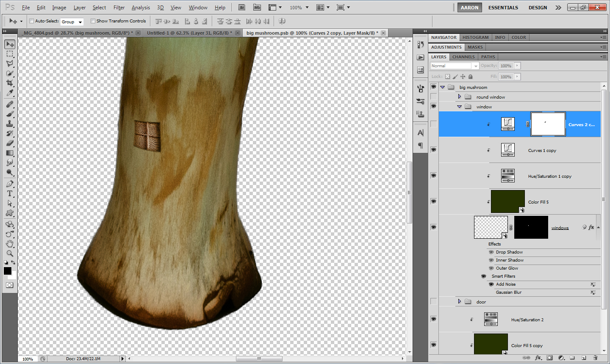
Task: Hide the Color Fill 5 layer
Action: tap(433, 201)
